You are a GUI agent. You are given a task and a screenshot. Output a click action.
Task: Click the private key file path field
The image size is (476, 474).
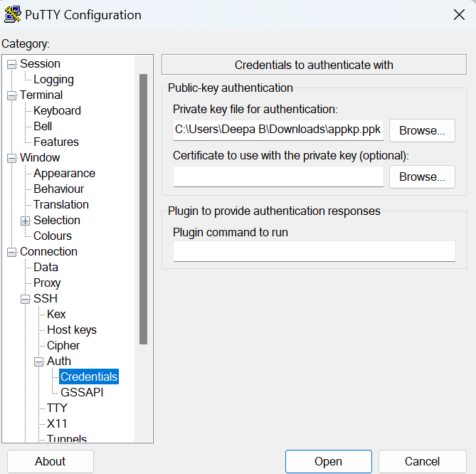pos(278,131)
